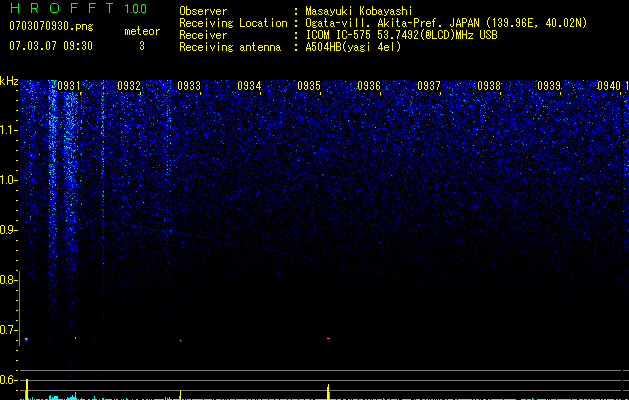Click the 0934 time marker
Image resolution: width=629 pixels, height=400 pixels.
(x=249, y=86)
